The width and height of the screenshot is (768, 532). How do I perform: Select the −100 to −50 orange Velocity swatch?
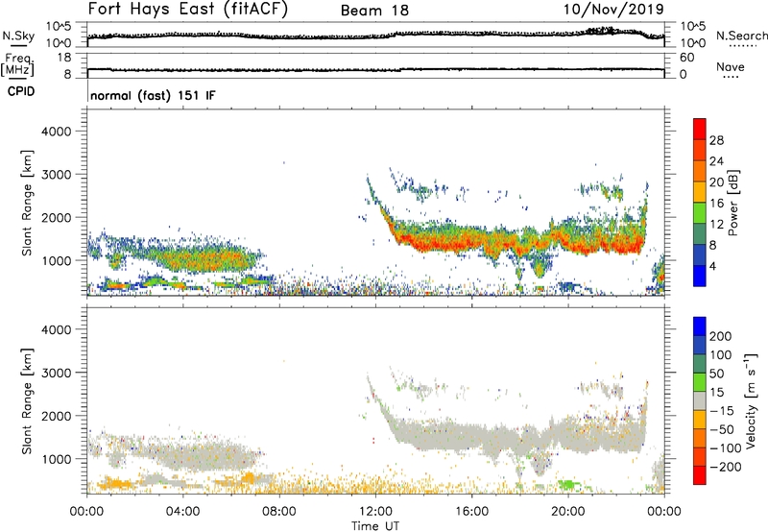pos(700,439)
